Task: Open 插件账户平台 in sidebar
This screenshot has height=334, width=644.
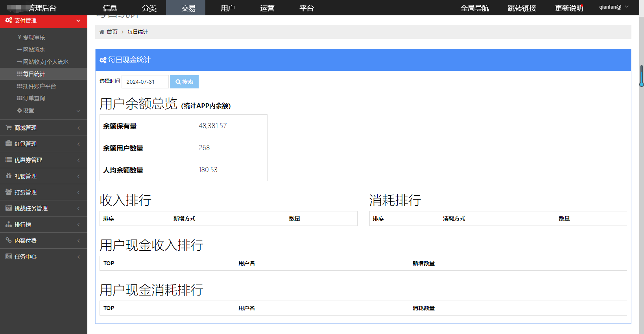Action: (x=39, y=86)
